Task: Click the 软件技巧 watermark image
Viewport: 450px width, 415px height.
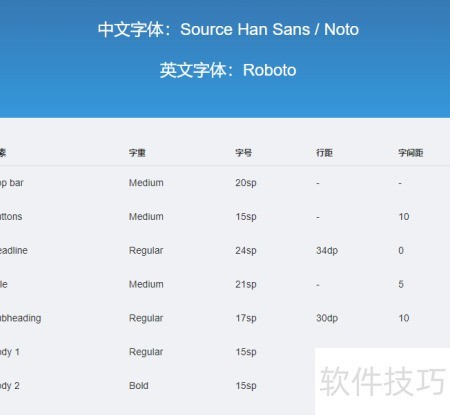Action: pyautogui.click(x=382, y=381)
